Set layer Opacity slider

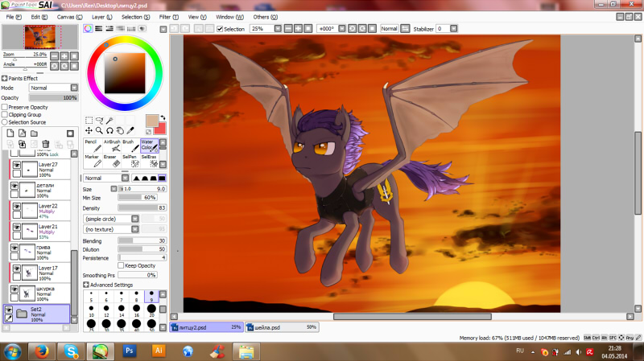point(53,97)
